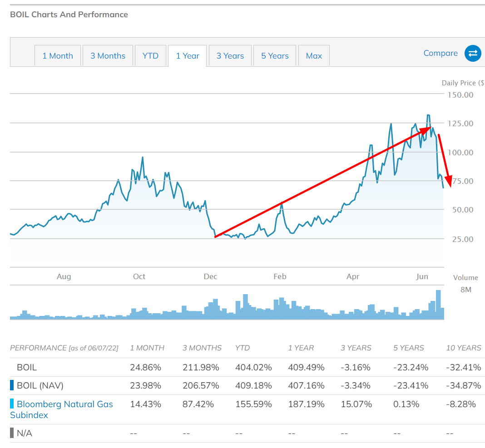Click BOIL (NAV) 10 years value -34.87%

coord(463,385)
